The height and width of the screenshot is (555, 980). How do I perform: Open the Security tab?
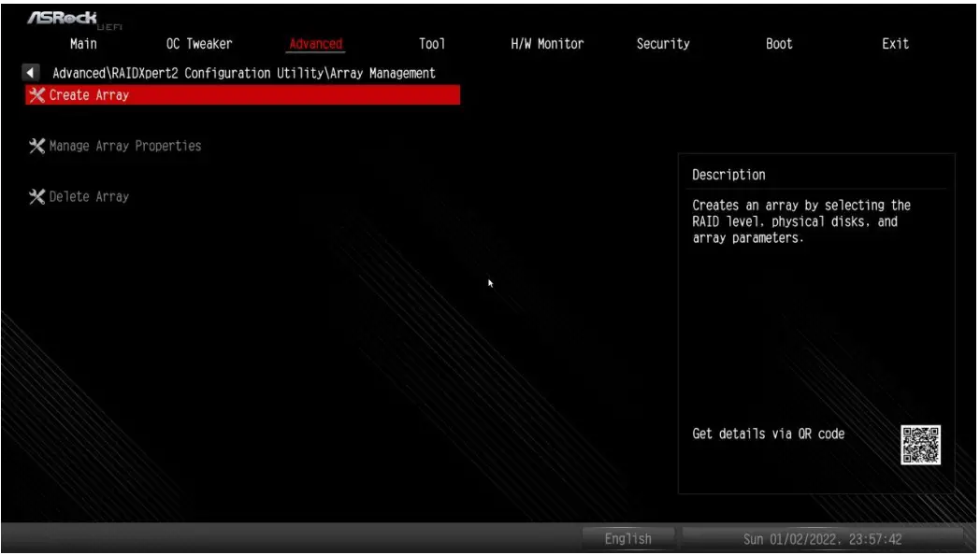point(660,43)
